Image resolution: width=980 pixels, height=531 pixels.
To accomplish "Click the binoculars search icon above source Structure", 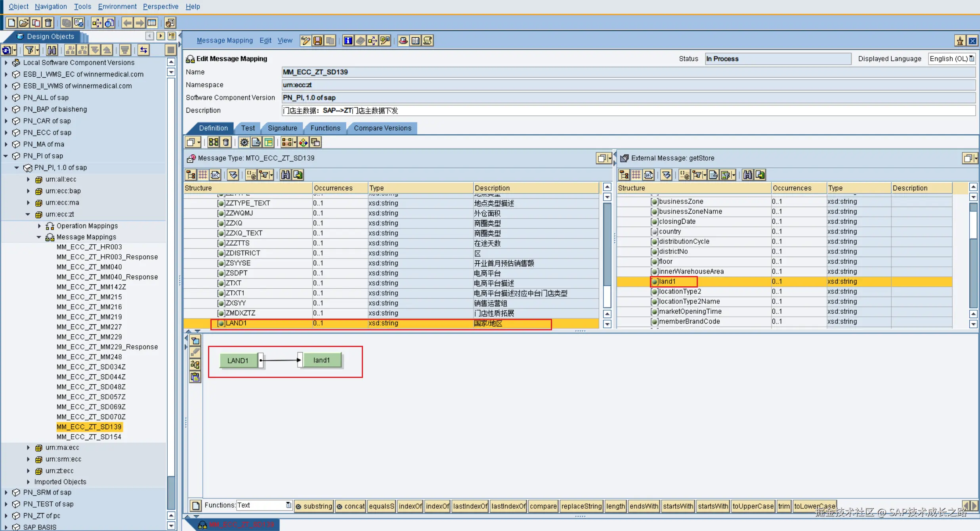I will [285, 174].
